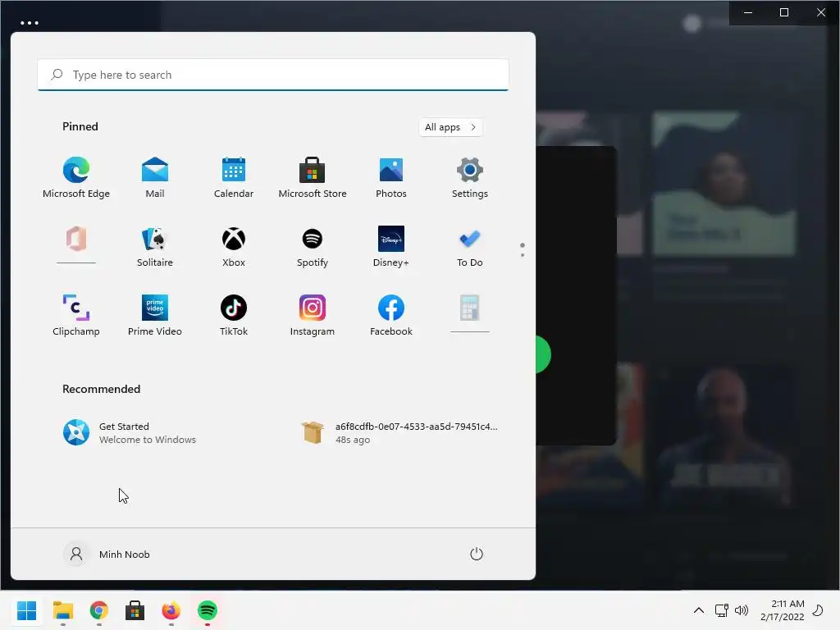The image size is (840, 630).
Task: Switch to Firefox on the taskbar
Action: [x=171, y=610]
